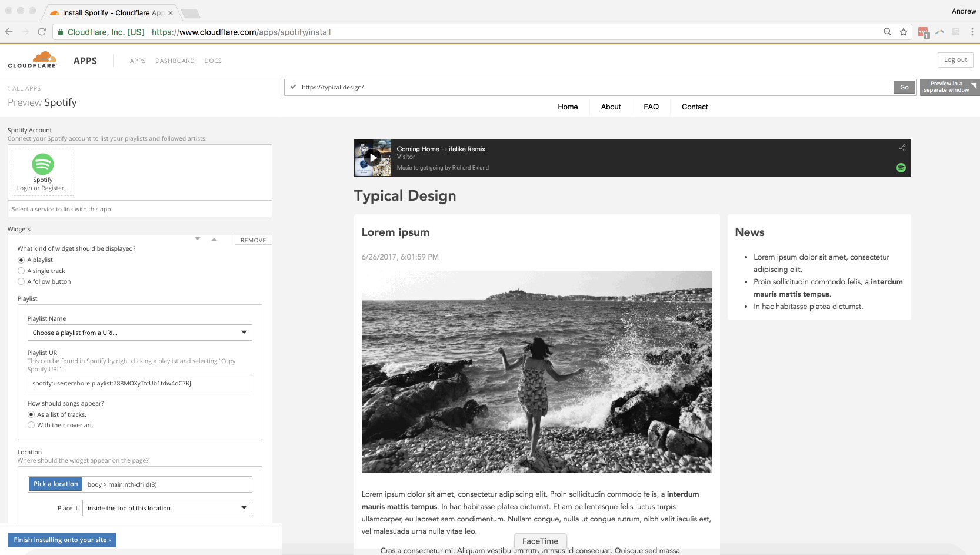Viewport: 980px width, 555px height.
Task: Click the 'Lorem ipsum' post heading
Action: (395, 232)
